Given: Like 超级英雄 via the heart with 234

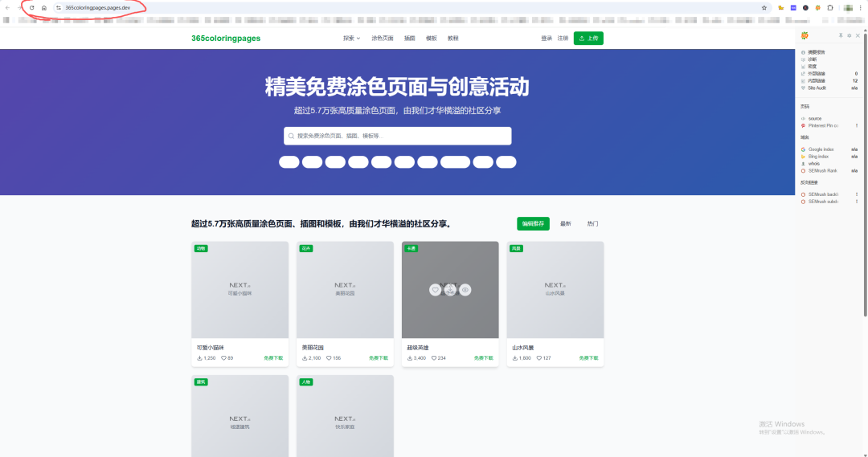Looking at the screenshot, I should tap(434, 358).
